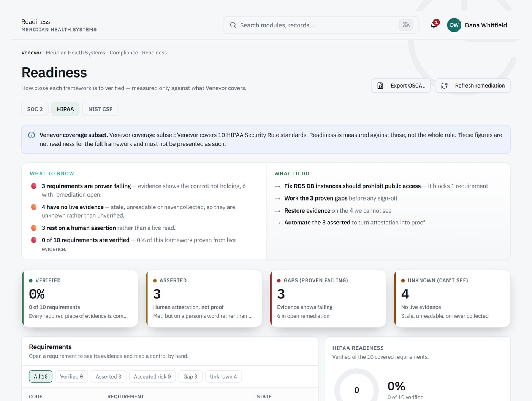This screenshot has height=401, width=532.
Task: Click the Venevor breadcrumb link
Action: (31, 53)
